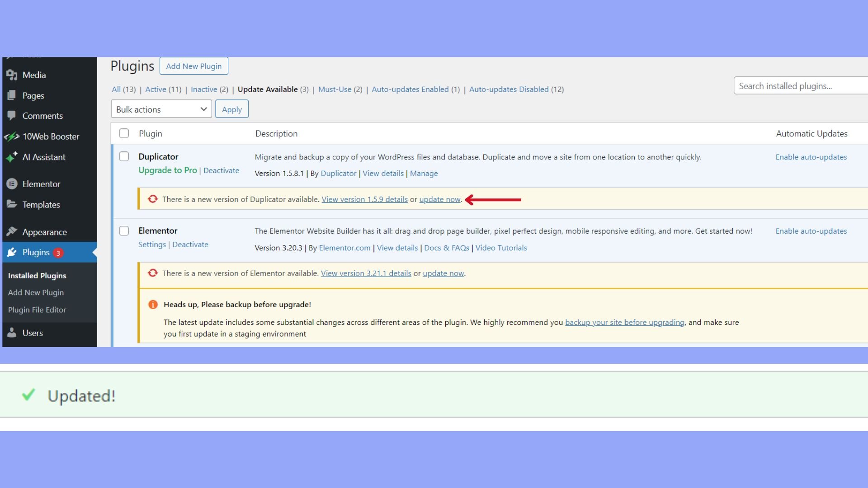The height and width of the screenshot is (488, 868).
Task: Open the Bulk actions dropdown
Action: pos(161,109)
